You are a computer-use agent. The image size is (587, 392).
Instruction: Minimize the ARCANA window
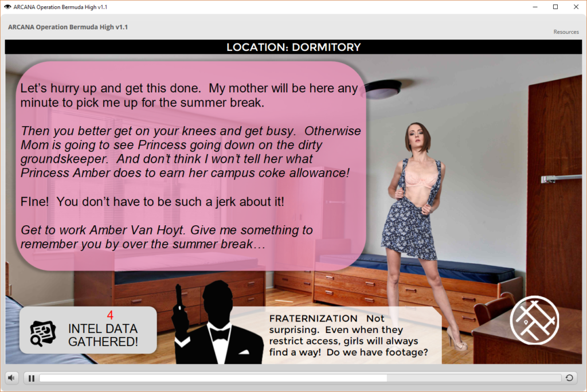[535, 7]
